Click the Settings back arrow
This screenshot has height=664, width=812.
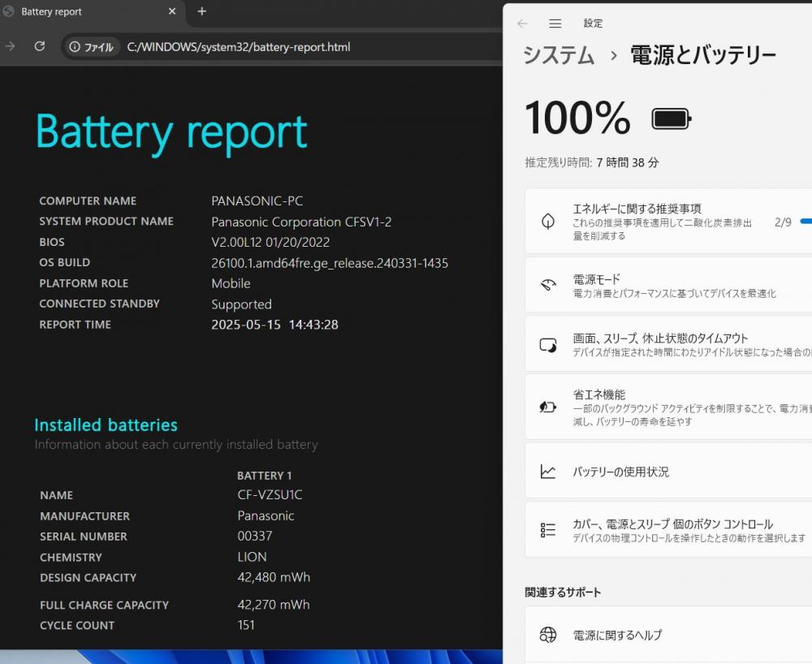[x=522, y=24]
